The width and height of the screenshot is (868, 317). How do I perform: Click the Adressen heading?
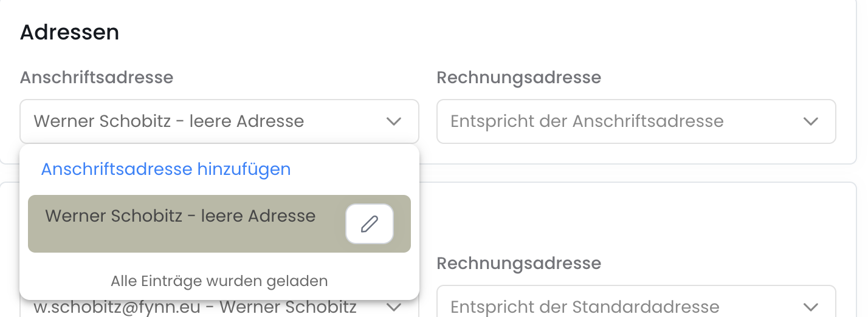click(70, 32)
